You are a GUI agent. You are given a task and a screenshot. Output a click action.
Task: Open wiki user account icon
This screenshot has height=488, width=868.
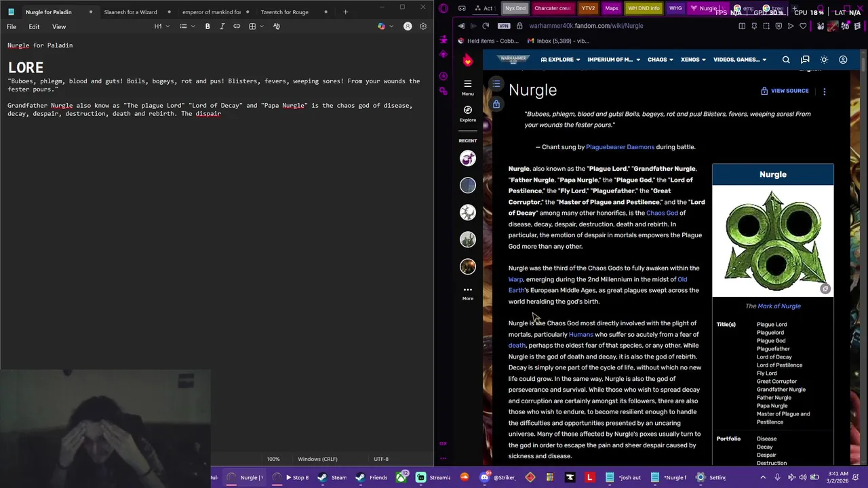point(843,60)
